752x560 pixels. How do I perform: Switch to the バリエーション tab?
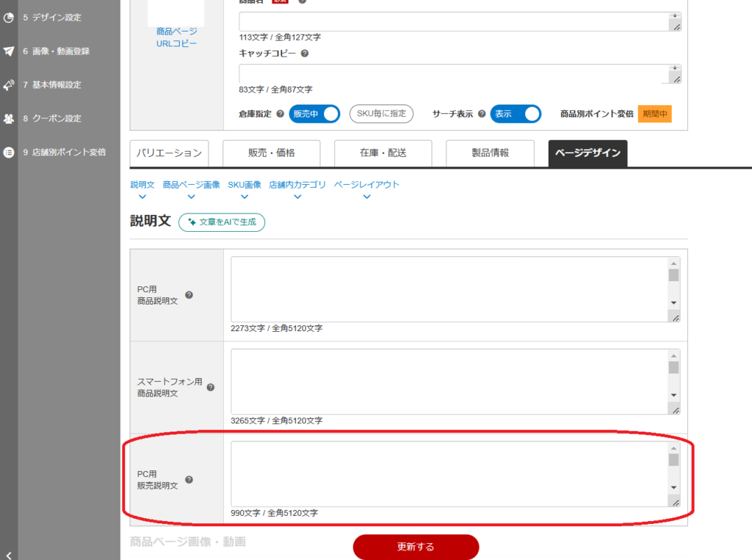169,153
